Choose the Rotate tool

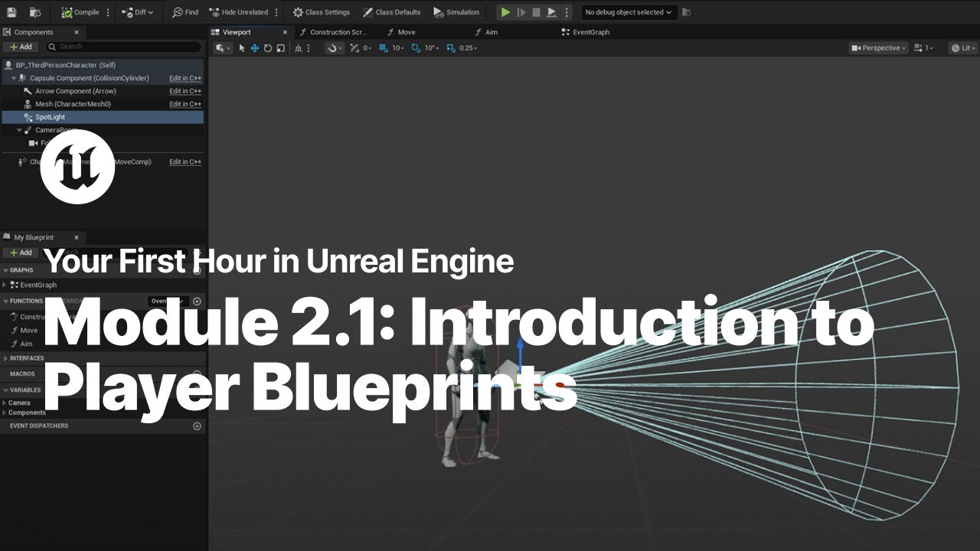(268, 47)
